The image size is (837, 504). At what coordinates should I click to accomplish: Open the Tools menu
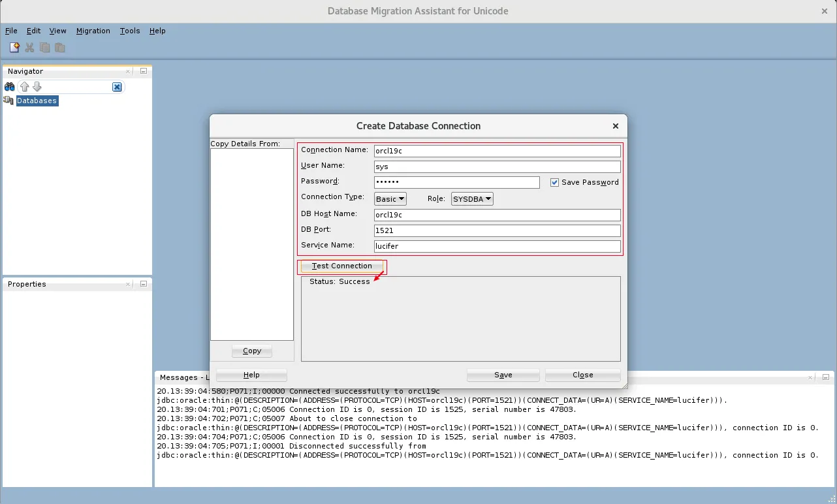point(130,31)
